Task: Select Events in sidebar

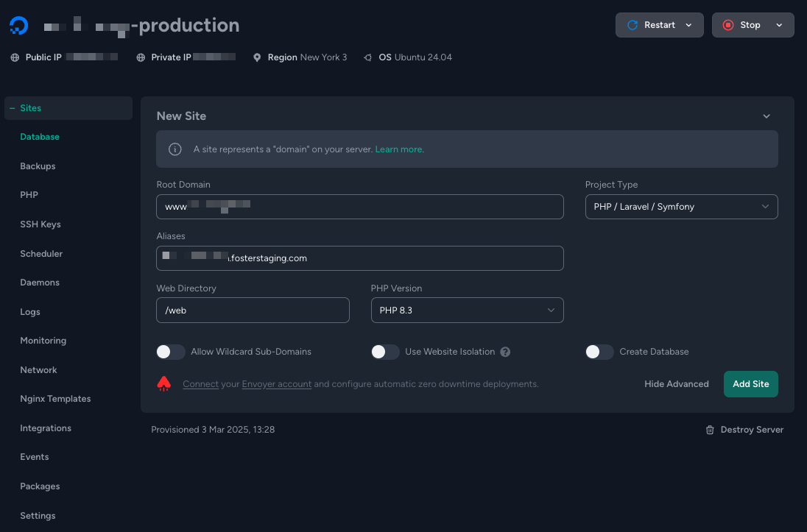Action: coord(35,457)
